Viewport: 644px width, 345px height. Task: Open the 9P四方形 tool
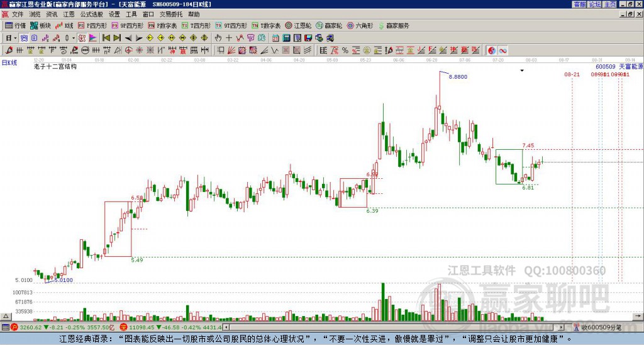click(x=127, y=25)
